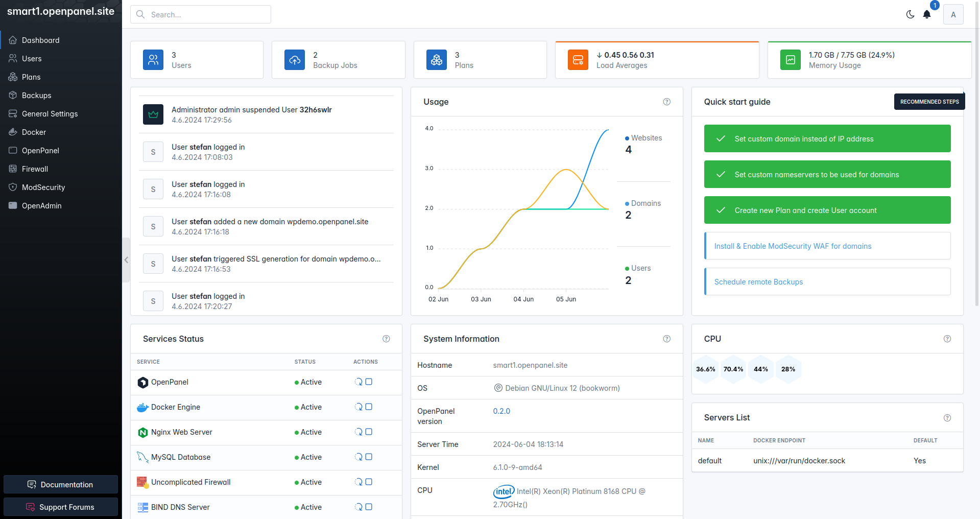
Task: Open Plans in the sidebar
Action: (x=61, y=77)
